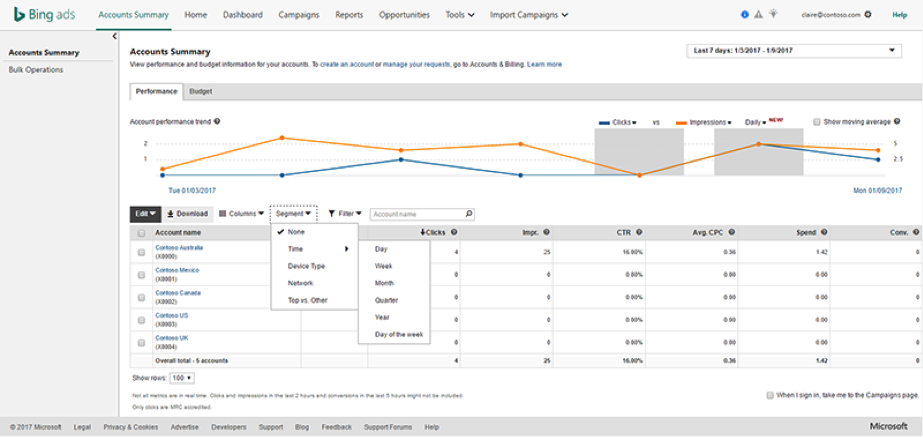Select Day of the week in Time submenu
Viewport: 923px width, 437px height.
[394, 335]
